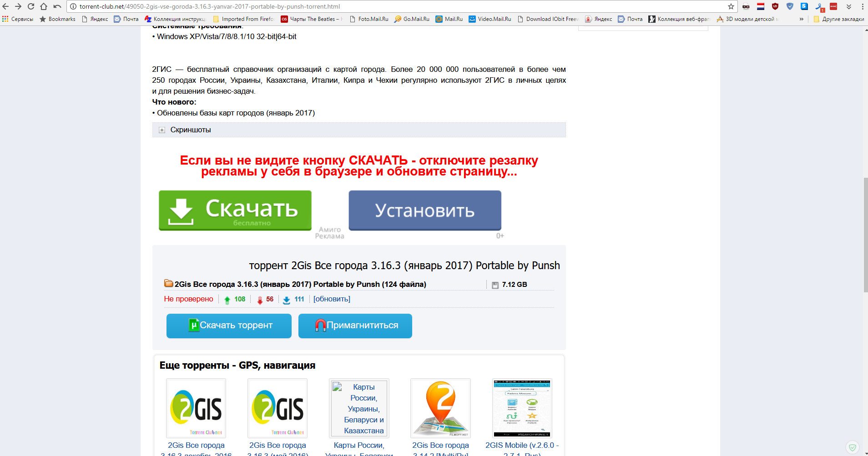Screen dimensions: 868x456
Task: Open Коллекция инструкций bookmark
Action: pyautogui.click(x=175, y=19)
